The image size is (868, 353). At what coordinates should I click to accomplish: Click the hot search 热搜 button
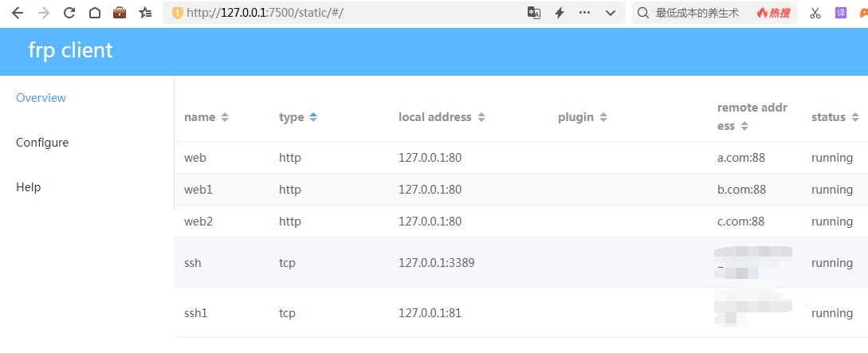click(774, 13)
